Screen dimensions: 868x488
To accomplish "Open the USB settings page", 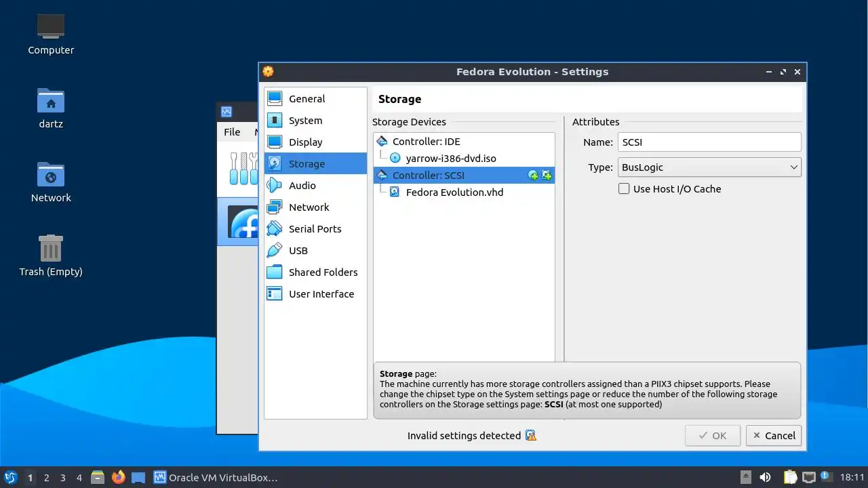I will pos(315,251).
